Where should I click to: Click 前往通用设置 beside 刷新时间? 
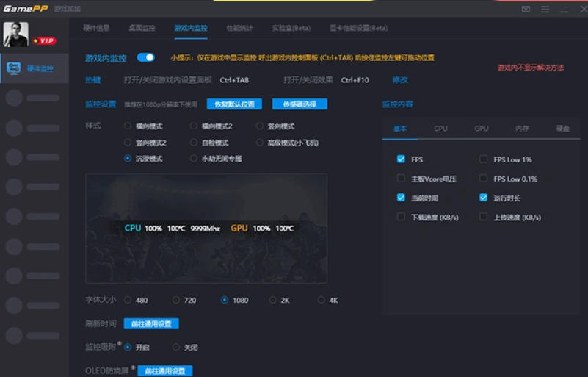click(151, 323)
